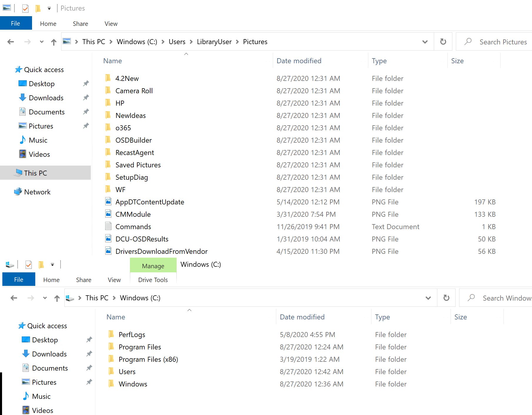The height and width of the screenshot is (415, 532).
Task: Toggle the pin icon next to Downloads in the top sidebar
Action: tap(86, 98)
